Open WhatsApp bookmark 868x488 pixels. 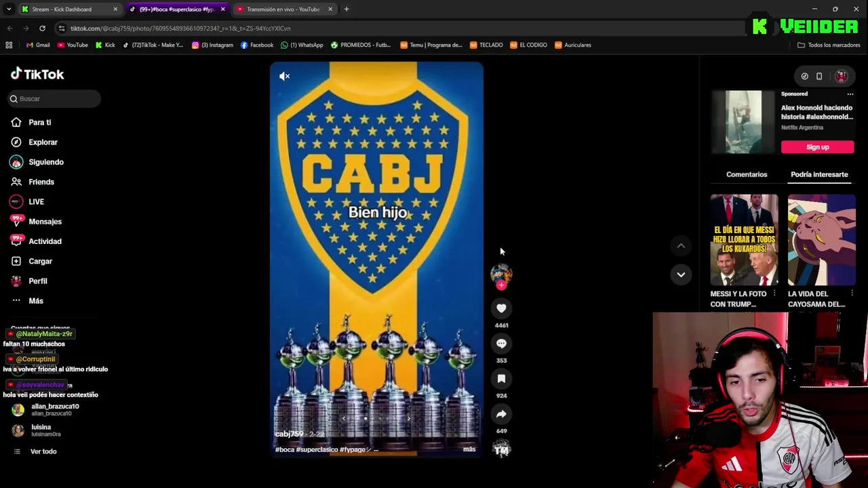(x=302, y=45)
